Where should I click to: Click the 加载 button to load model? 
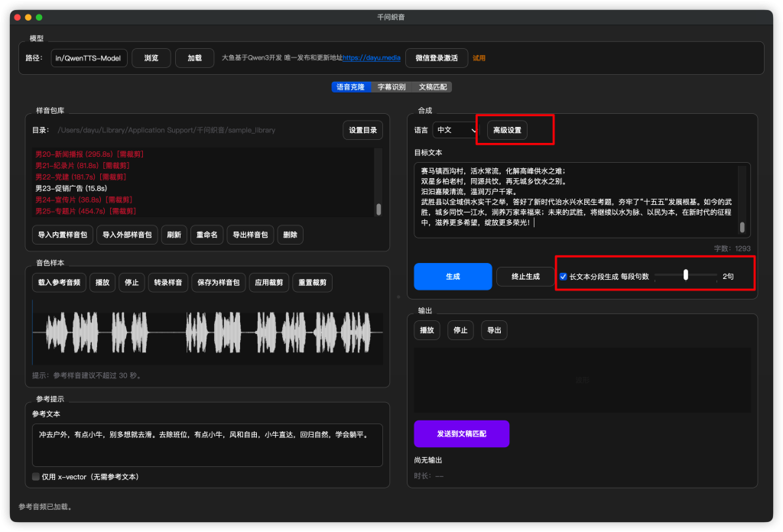(x=194, y=58)
